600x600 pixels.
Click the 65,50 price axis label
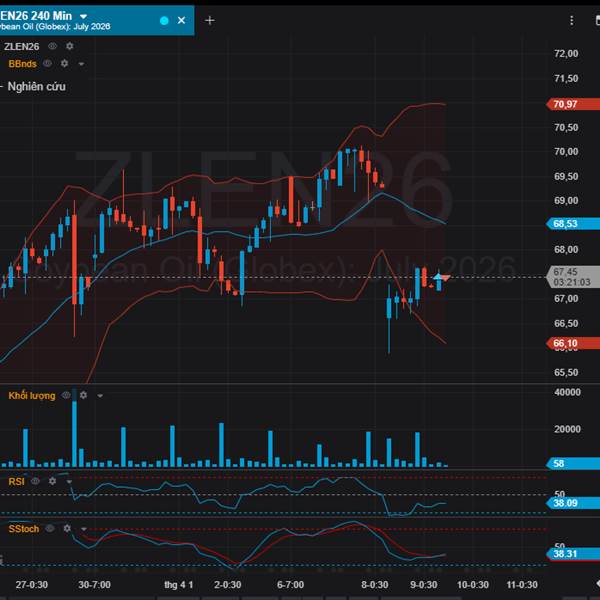pos(566,372)
